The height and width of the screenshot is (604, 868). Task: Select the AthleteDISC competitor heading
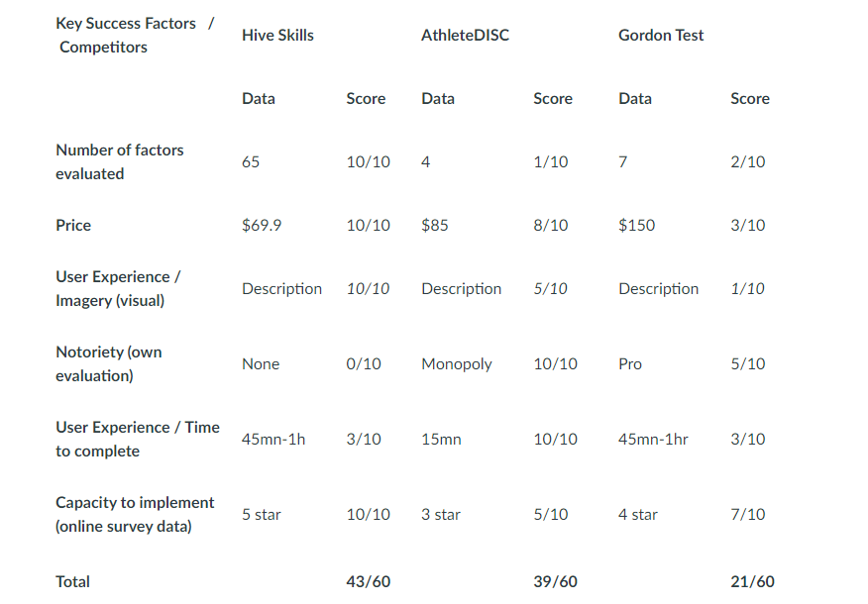point(465,36)
